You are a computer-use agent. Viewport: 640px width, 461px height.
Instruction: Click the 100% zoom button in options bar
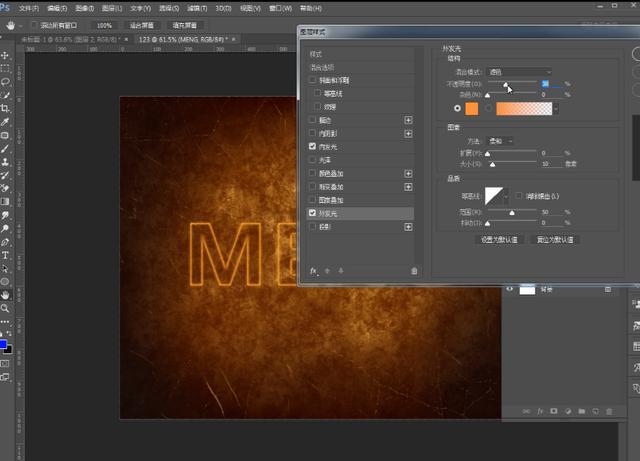[x=104, y=25]
